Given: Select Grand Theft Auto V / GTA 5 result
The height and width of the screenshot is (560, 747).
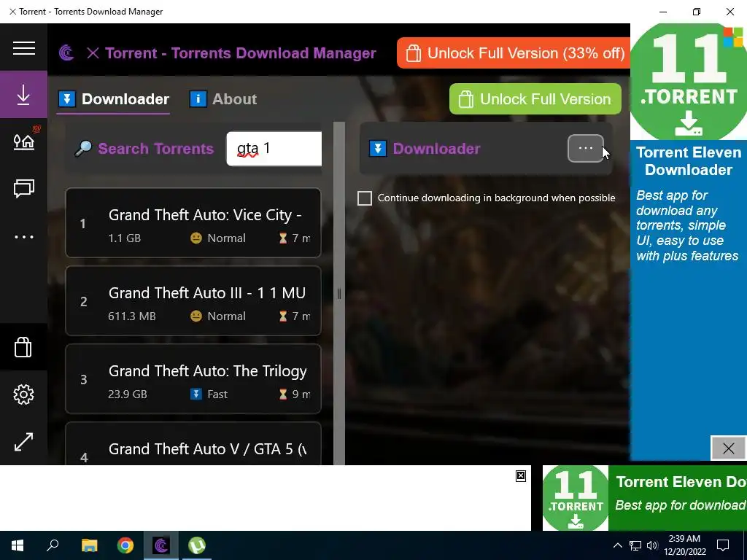Looking at the screenshot, I should point(193,444).
